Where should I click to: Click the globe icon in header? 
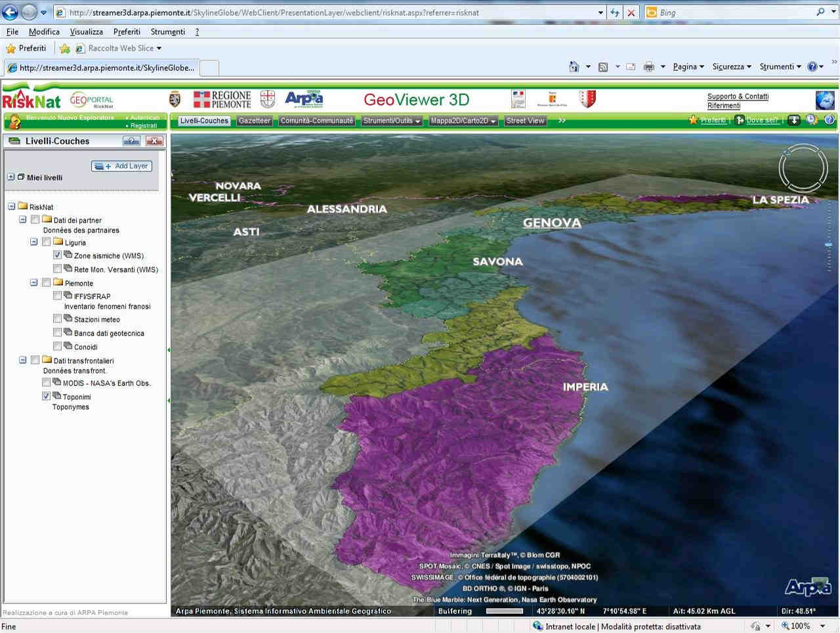coord(825,100)
